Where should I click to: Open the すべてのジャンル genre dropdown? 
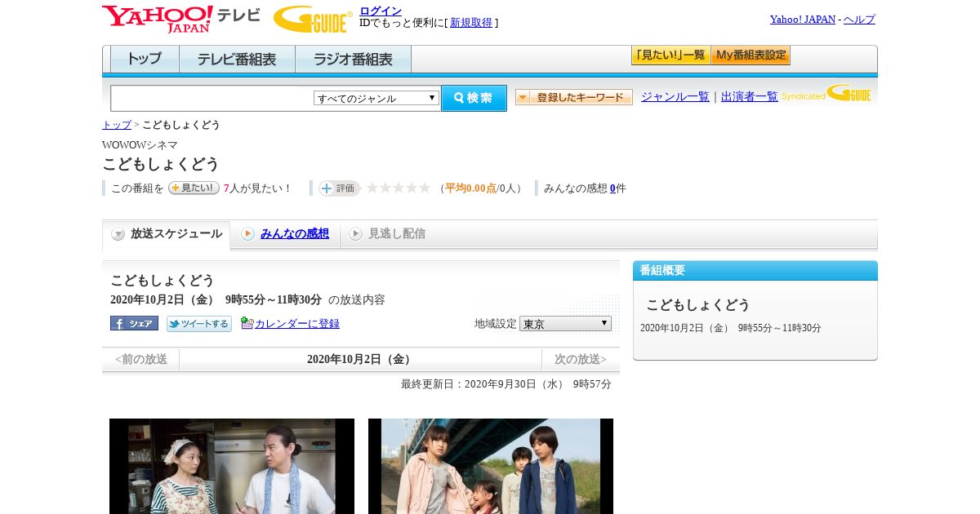[x=376, y=98]
